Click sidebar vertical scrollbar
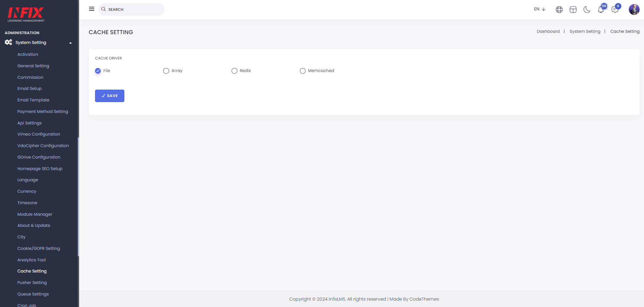 78,197
